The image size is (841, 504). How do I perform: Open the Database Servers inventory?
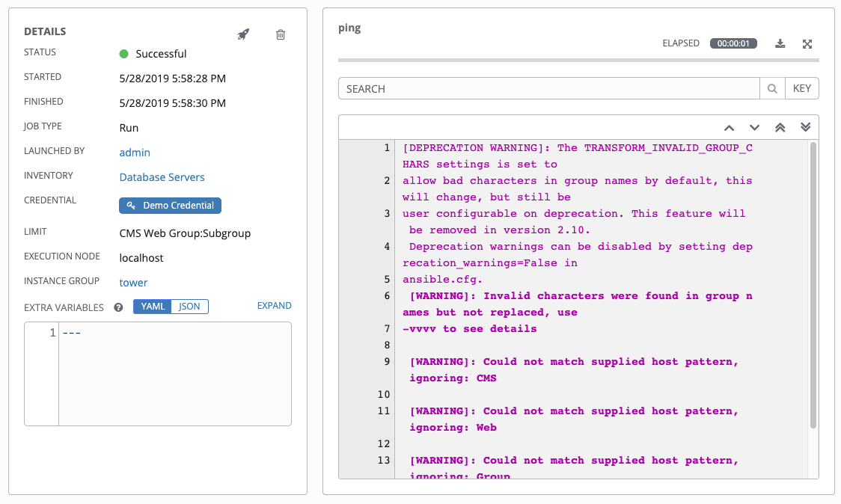[x=162, y=176]
